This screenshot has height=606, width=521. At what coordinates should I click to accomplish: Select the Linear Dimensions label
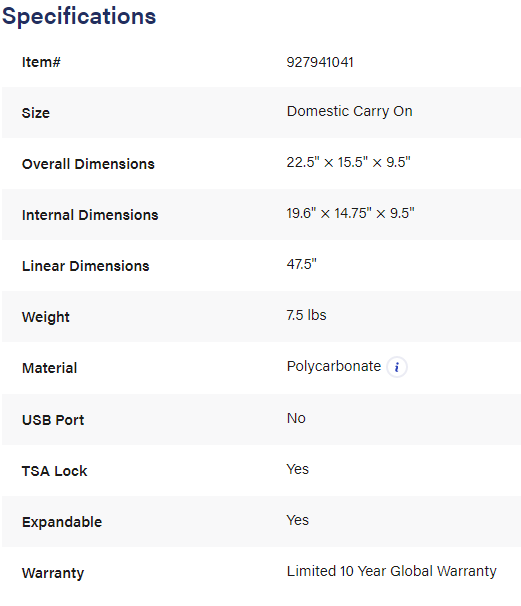click(85, 266)
